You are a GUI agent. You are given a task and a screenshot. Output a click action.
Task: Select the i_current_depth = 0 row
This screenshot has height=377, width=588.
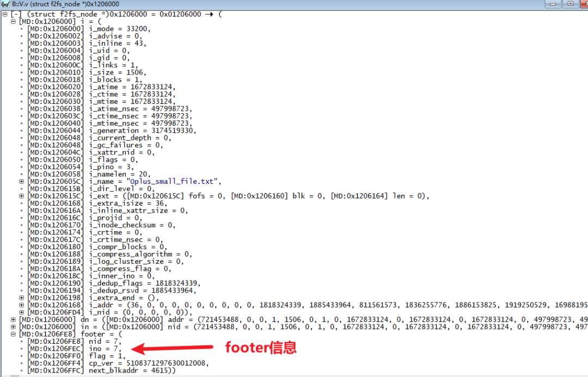(x=99, y=138)
